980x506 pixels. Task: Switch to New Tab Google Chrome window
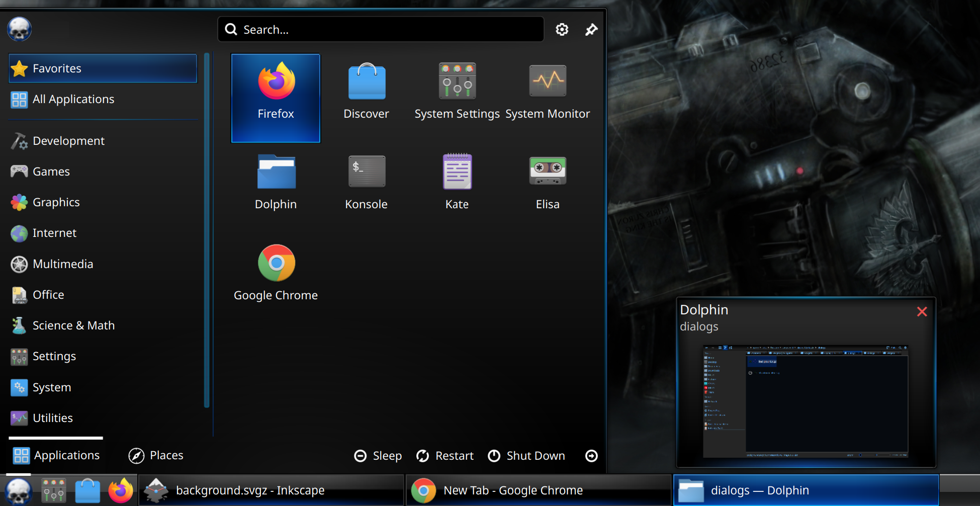(x=539, y=490)
